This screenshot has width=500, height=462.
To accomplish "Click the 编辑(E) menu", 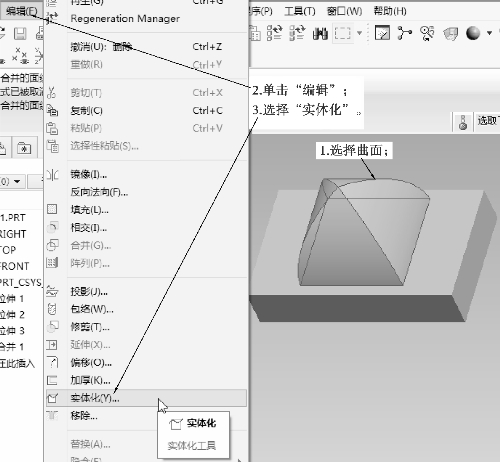I will (x=21, y=11).
